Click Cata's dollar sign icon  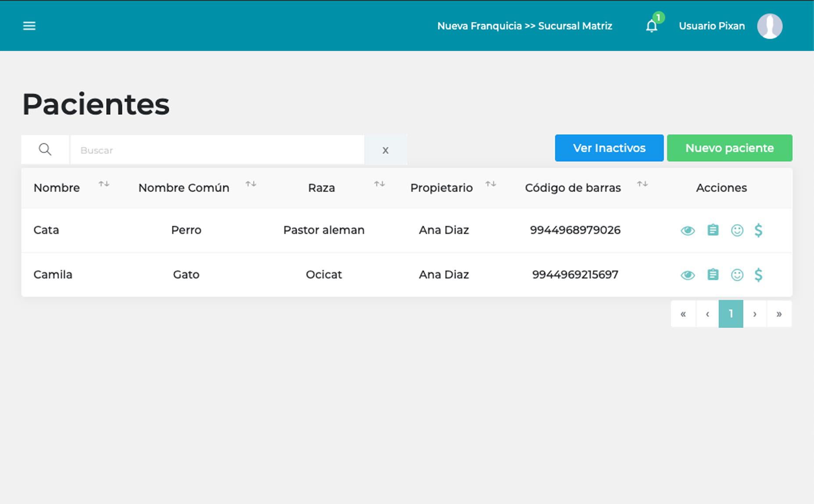tap(758, 230)
